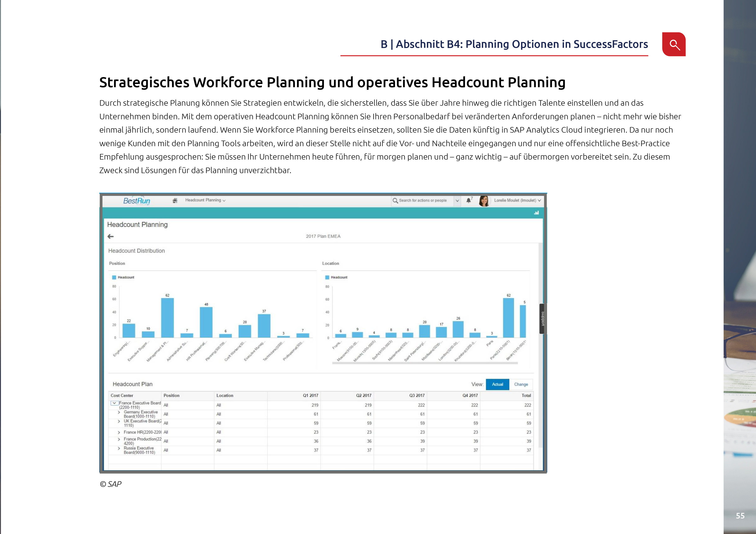Screen dimensions: 756x534
Task: Click the red search magnifier icon
Action: coord(674,44)
